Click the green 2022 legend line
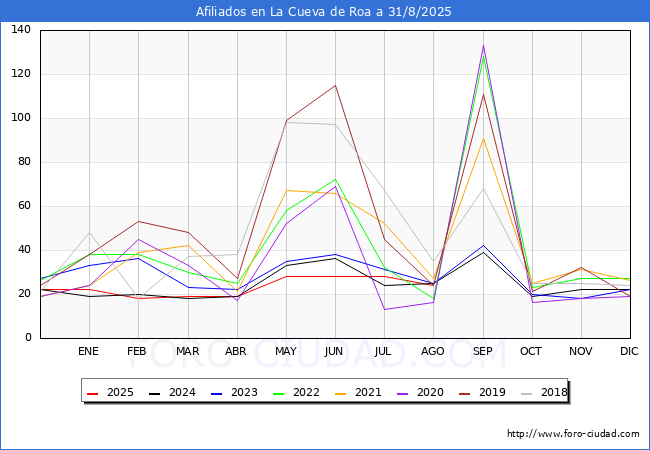This screenshot has height=450, width=650. (x=284, y=393)
